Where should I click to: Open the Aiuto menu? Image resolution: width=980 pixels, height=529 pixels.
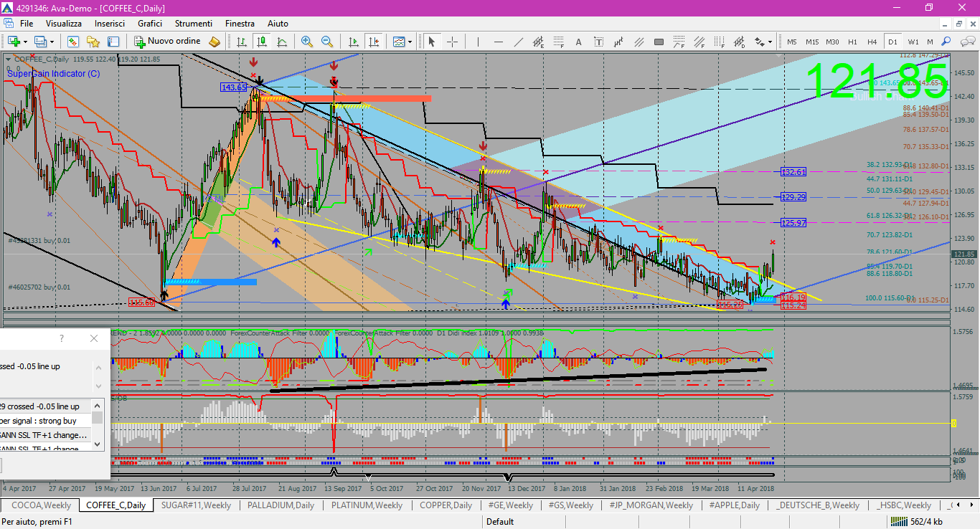[278, 24]
